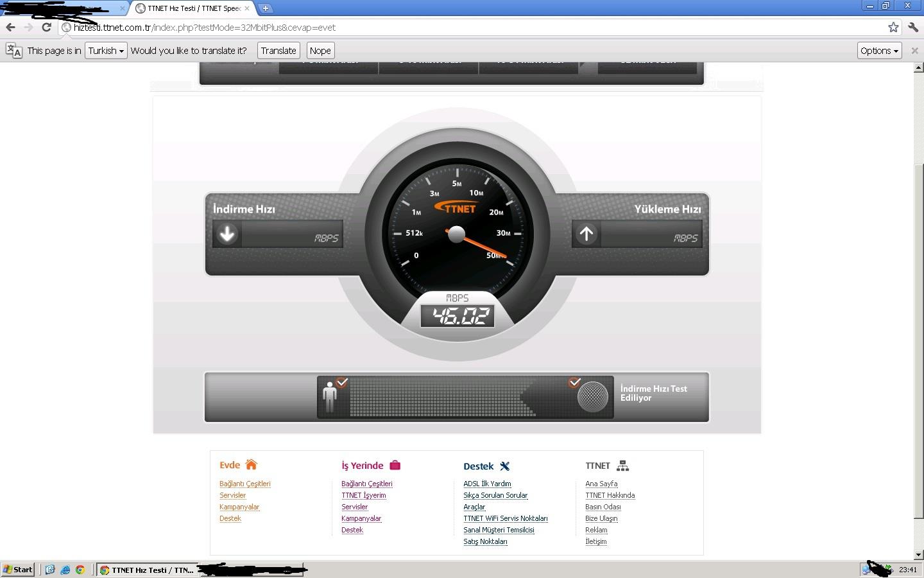Open TTNET İşyerim link
This screenshot has width=924, height=578.
click(364, 495)
